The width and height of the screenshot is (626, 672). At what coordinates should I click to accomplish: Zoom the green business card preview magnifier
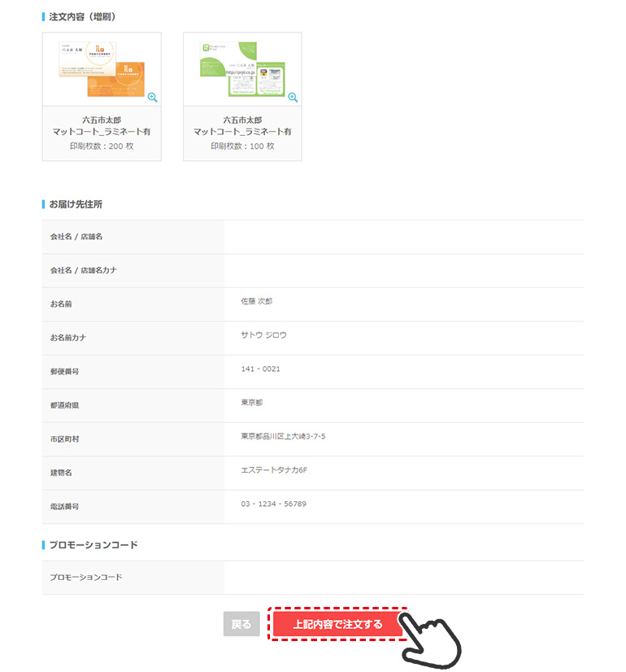coord(293,98)
